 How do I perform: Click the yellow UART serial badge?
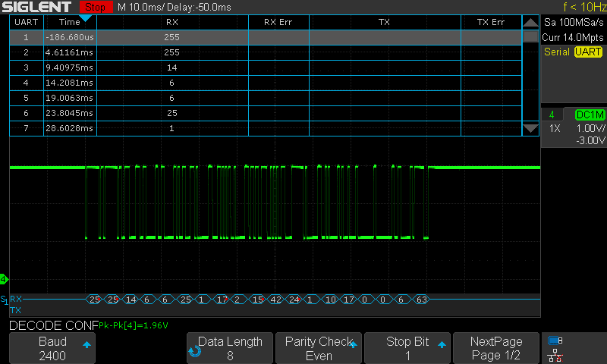(588, 52)
